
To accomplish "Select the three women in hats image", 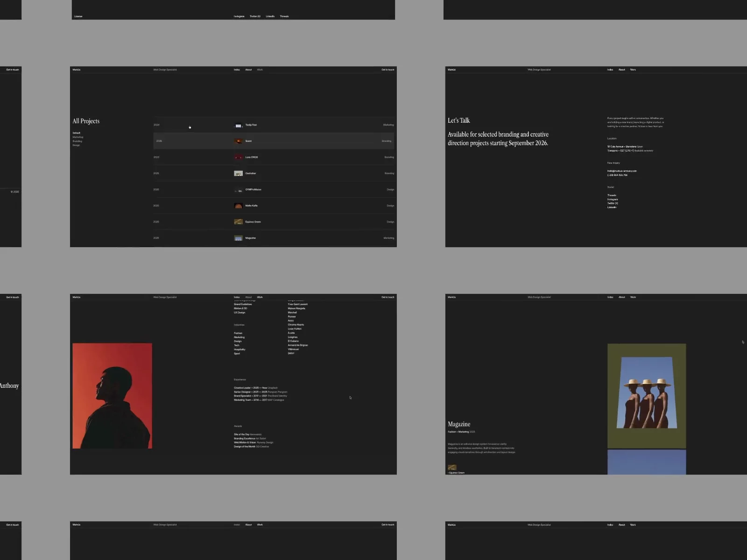I will [x=647, y=396].
